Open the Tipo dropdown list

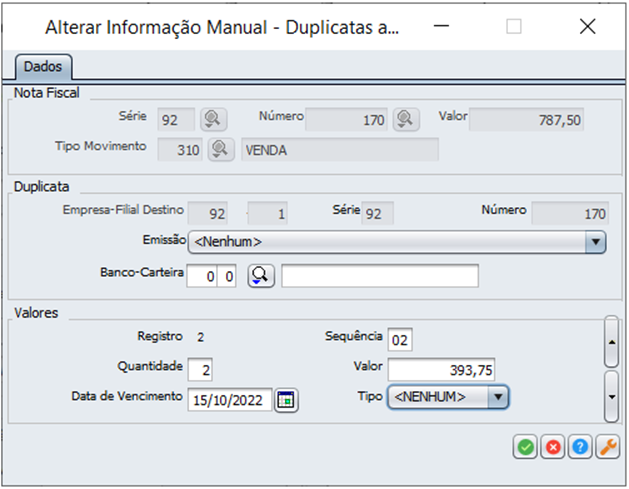498,397
